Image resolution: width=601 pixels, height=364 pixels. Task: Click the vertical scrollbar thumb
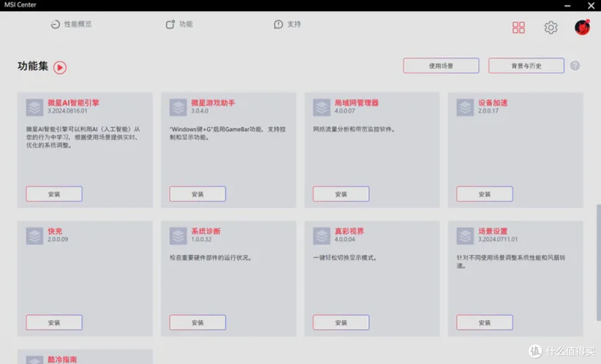click(598, 263)
